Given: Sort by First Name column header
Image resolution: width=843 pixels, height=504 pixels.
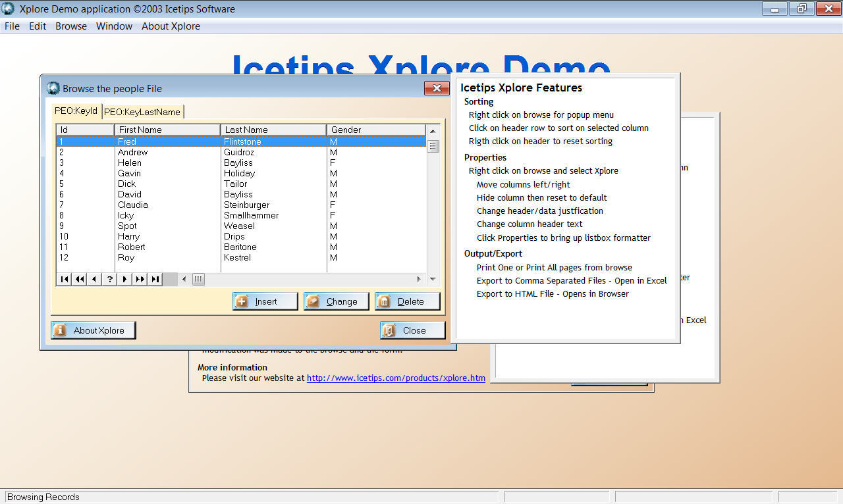Looking at the screenshot, I should click(168, 130).
